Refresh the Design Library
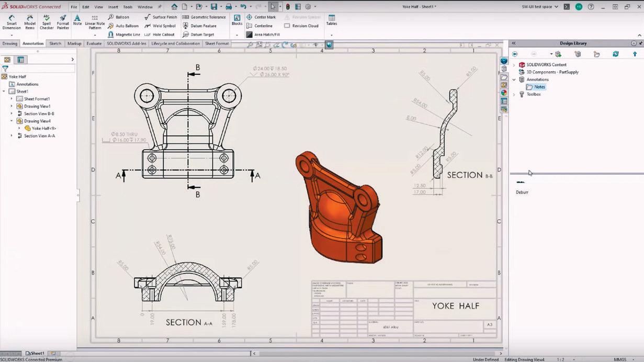The height and width of the screenshot is (362, 644). click(616, 54)
